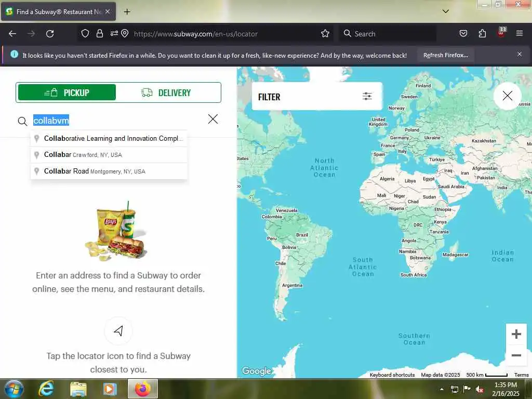This screenshot has width=532, height=399.
Task: Go back using the browser back arrow
Action: point(12,34)
